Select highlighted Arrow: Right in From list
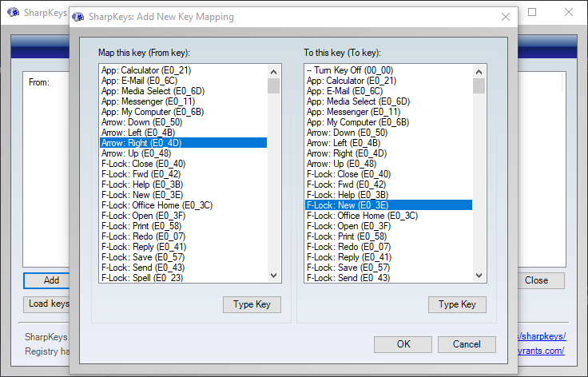Image resolution: width=588 pixels, height=377 pixels. pyautogui.click(x=184, y=143)
